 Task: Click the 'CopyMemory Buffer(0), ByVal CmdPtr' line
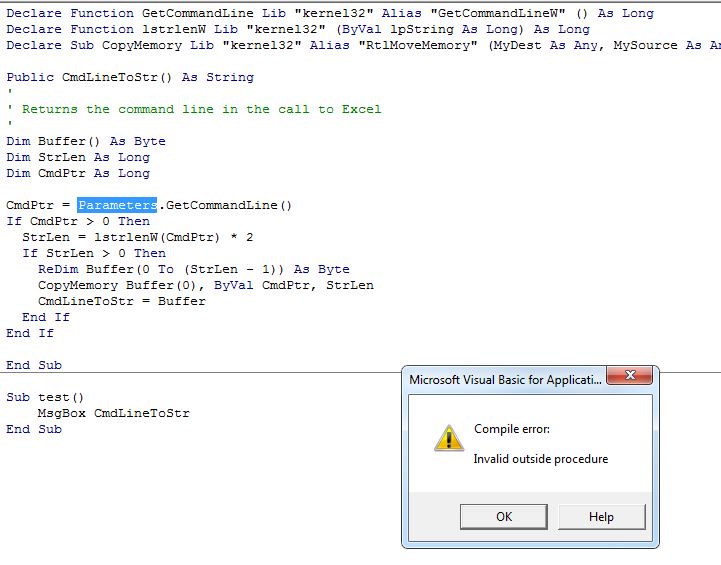tap(206, 285)
